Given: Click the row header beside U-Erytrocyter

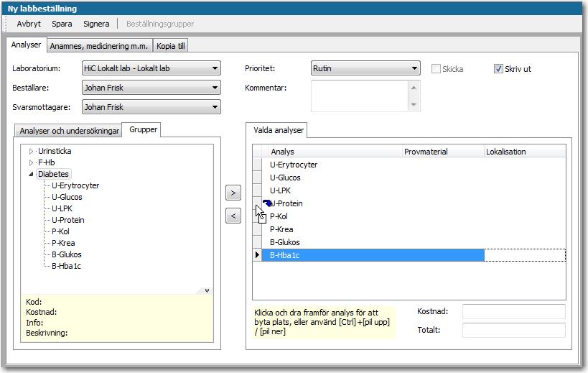Looking at the screenshot, I should point(257,165).
